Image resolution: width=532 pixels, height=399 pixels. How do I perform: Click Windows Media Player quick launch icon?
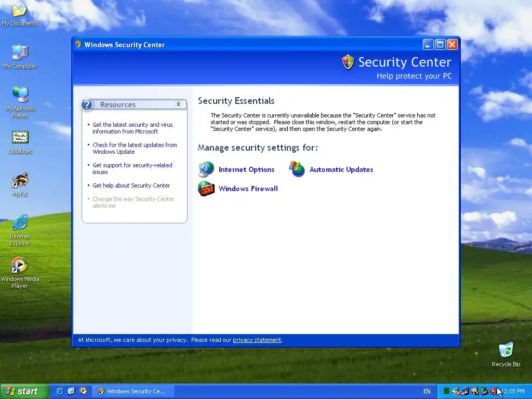pos(83,391)
